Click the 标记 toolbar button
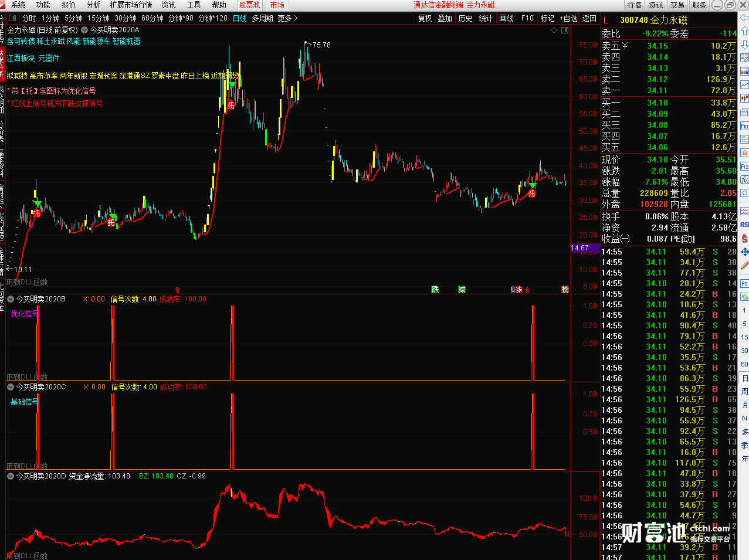Image resolution: width=749 pixels, height=560 pixels. pos(547,18)
